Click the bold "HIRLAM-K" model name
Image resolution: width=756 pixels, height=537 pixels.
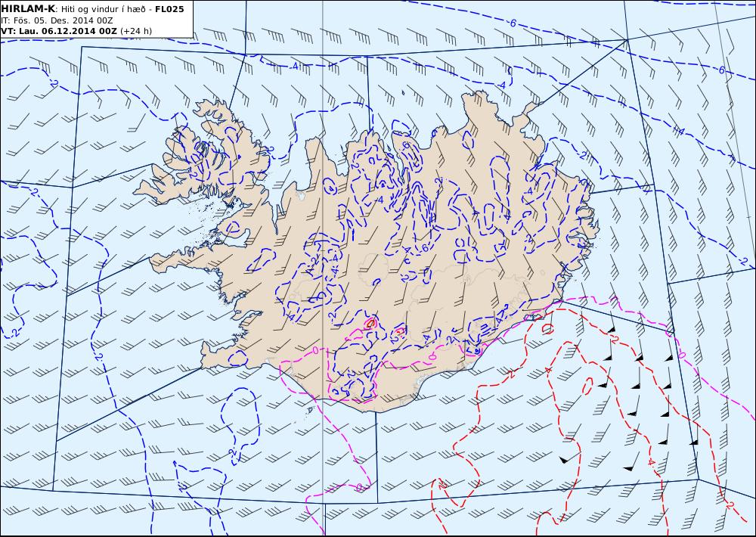pos(28,9)
